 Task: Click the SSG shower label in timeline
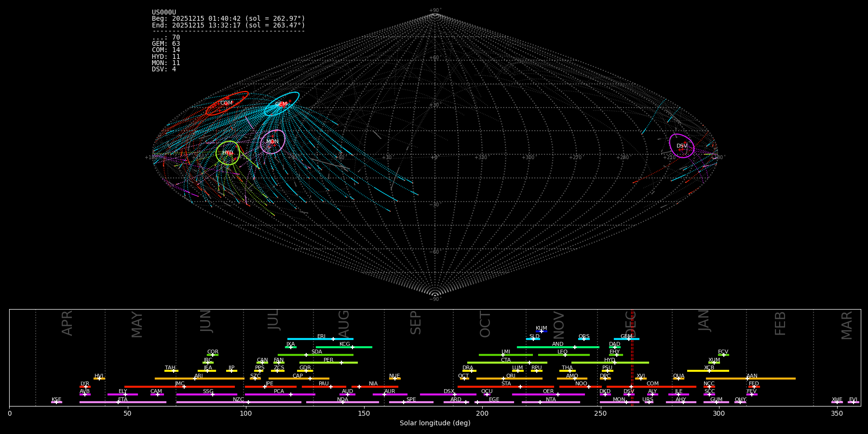click(x=208, y=392)
